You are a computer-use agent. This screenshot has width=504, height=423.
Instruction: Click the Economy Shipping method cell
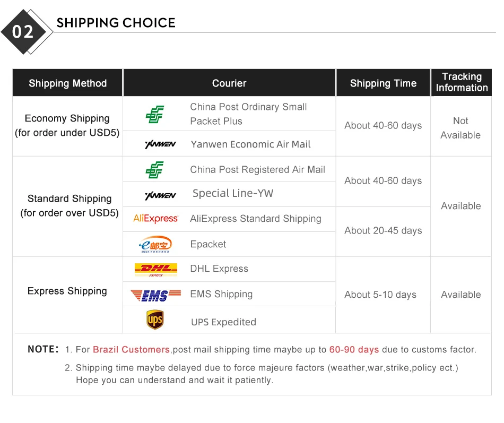(x=67, y=126)
